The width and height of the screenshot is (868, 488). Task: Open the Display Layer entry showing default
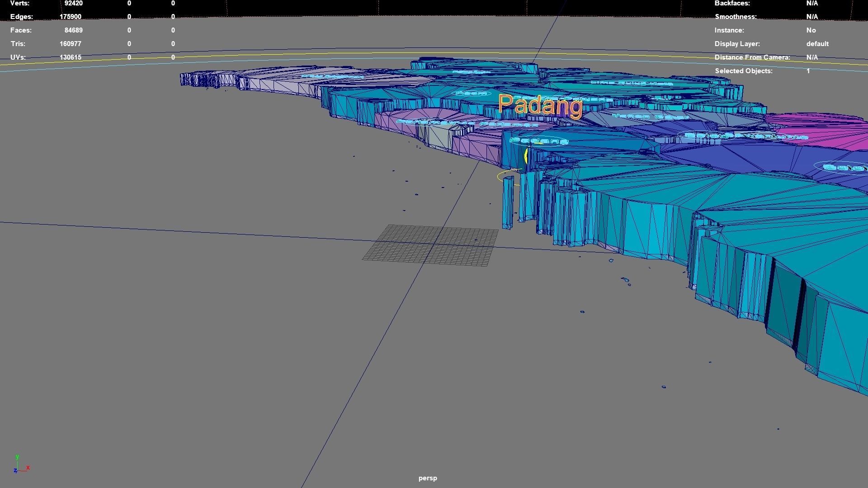pyautogui.click(x=817, y=44)
